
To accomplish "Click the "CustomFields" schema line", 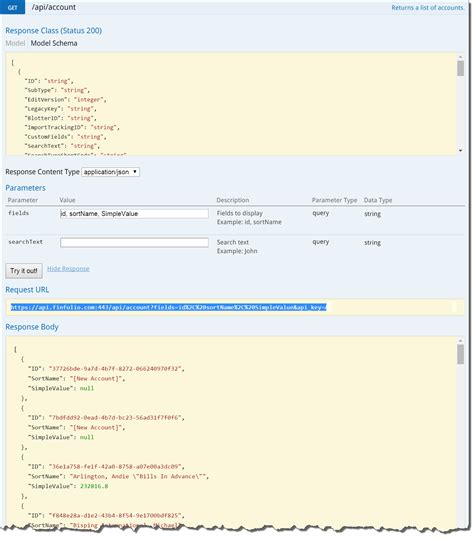I will (x=65, y=137).
